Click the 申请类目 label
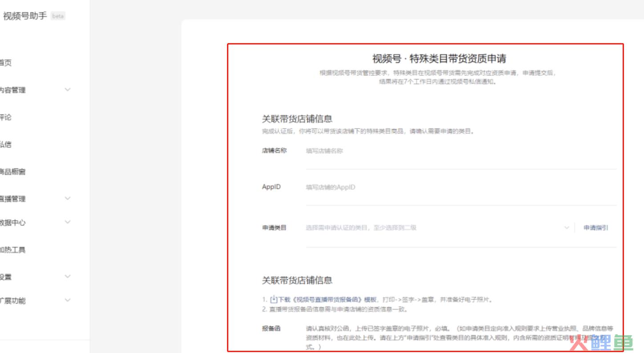644x353 pixels. 274,228
